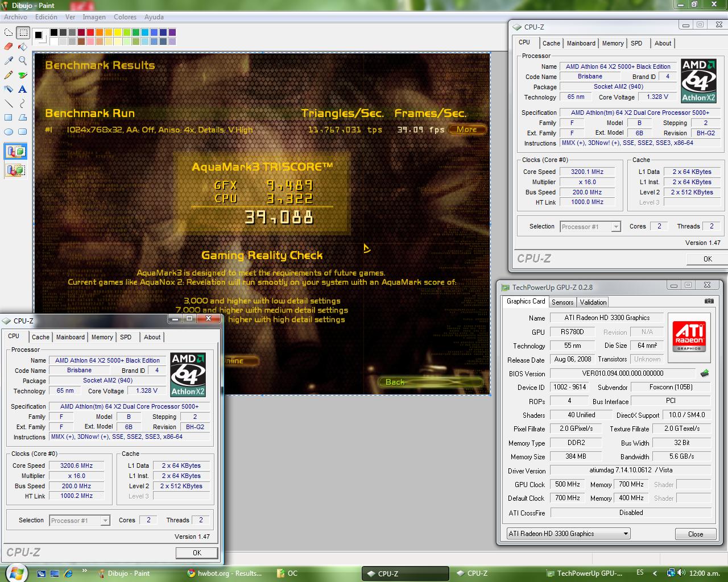This screenshot has width=728, height=582.
Task: Enable the transparent selection option in Paint
Action: (15, 169)
